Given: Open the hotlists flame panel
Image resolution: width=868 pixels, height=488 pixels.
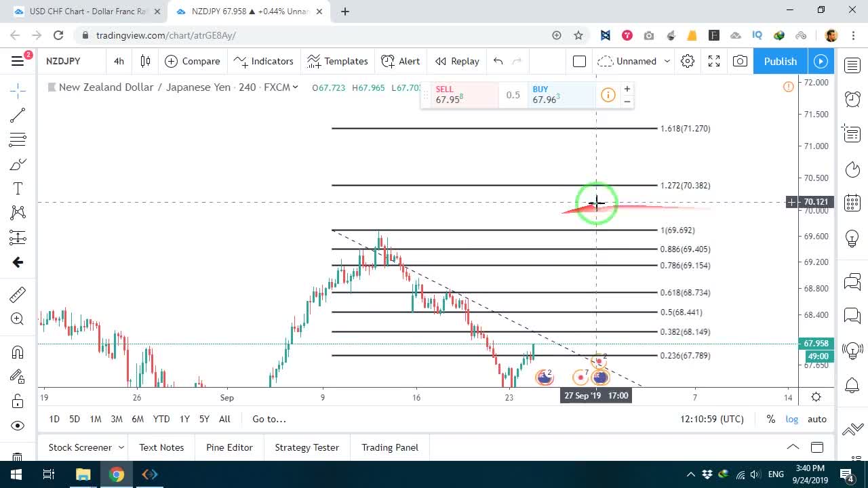Looking at the screenshot, I should coord(852,169).
